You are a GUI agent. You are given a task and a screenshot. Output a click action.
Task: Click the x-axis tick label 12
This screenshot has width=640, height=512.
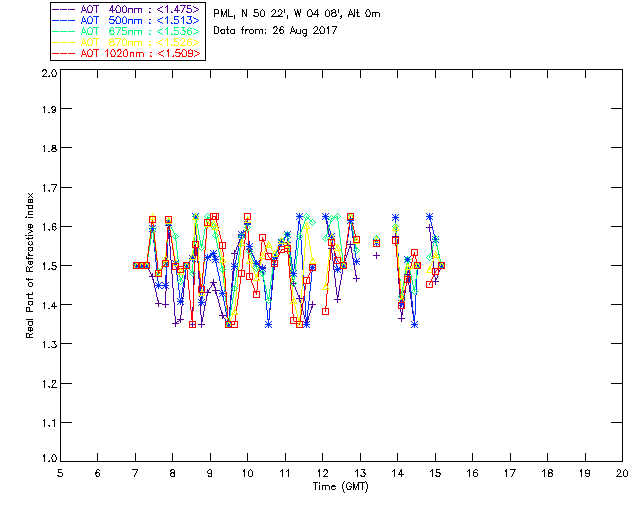tap(322, 473)
